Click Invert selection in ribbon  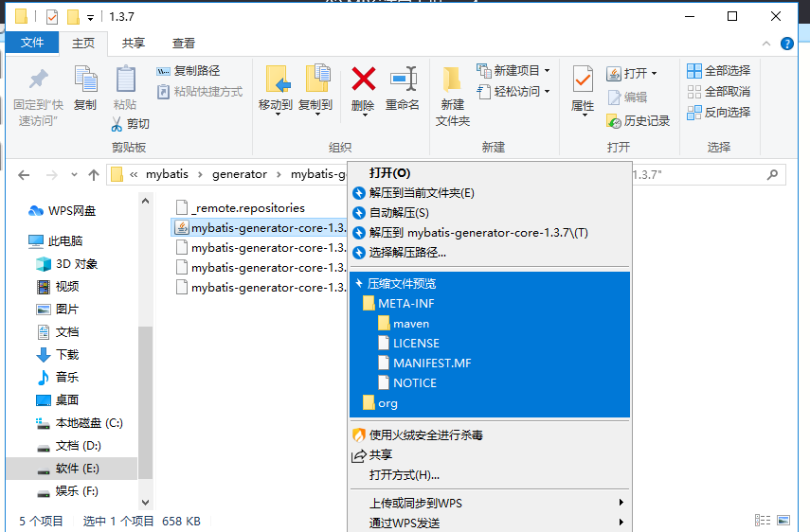click(x=719, y=112)
